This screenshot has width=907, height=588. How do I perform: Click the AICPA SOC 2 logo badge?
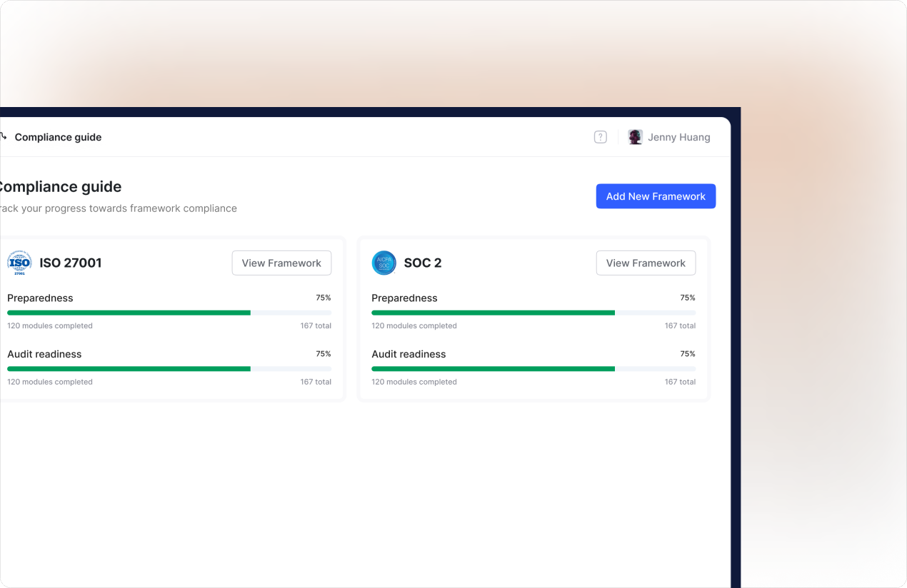(384, 263)
